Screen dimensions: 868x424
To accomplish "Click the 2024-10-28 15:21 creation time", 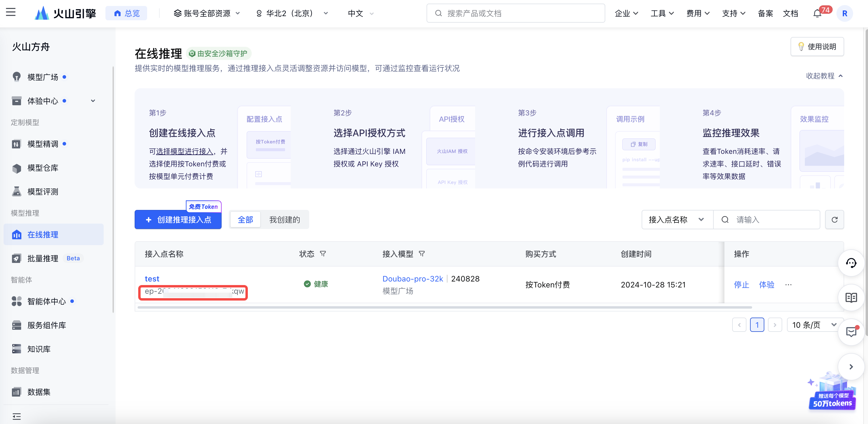I will [x=653, y=285].
